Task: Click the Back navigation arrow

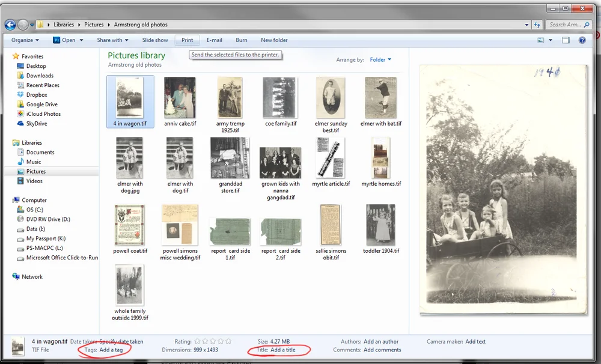Action: click(x=9, y=25)
